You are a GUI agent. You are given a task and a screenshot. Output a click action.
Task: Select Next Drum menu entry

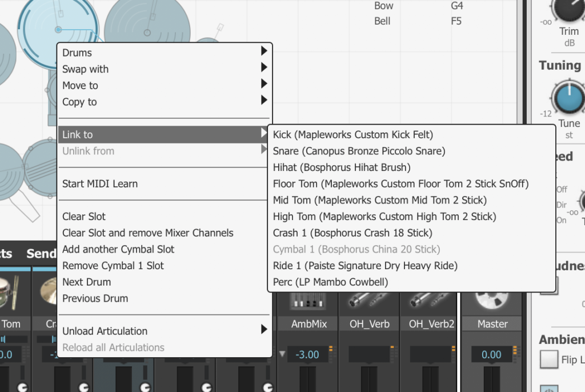coord(87,282)
